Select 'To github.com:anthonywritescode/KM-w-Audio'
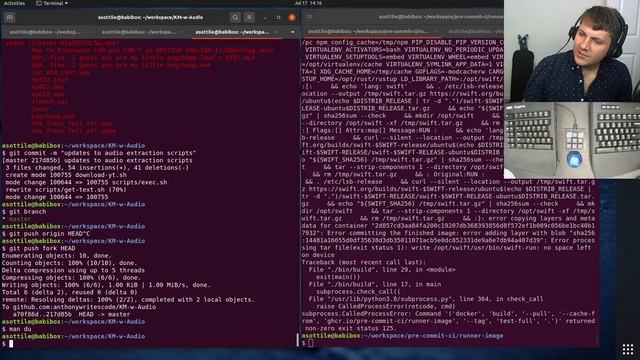The image size is (640, 360). pyautogui.click(x=79, y=307)
